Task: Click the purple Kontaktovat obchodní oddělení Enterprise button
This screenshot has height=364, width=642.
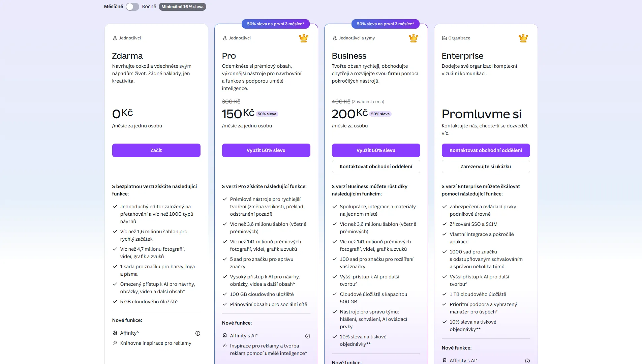Action: click(486, 150)
